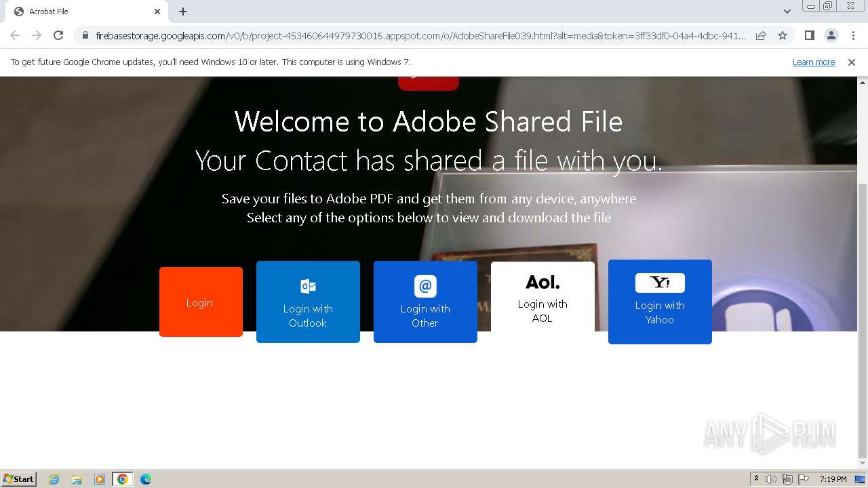Launch Microsoft Edge from taskbar
This screenshot has height=488, width=868.
pyautogui.click(x=146, y=479)
